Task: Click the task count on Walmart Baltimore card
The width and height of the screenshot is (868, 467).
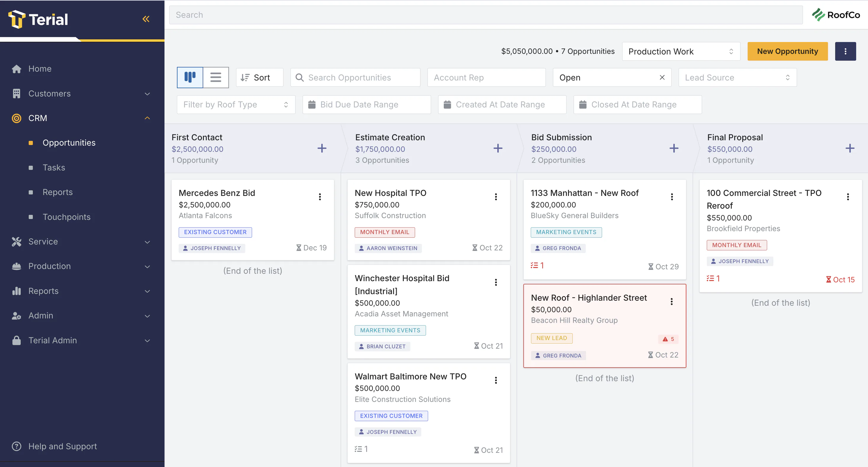Action: 361,449
